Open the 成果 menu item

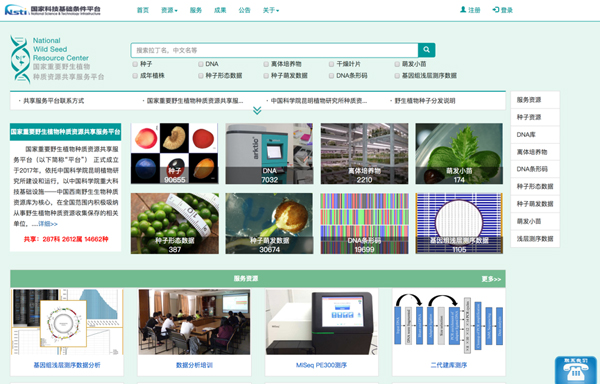pyautogui.click(x=220, y=10)
